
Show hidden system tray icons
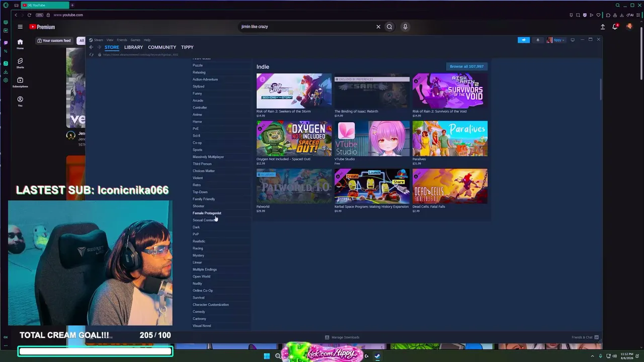tap(593, 356)
